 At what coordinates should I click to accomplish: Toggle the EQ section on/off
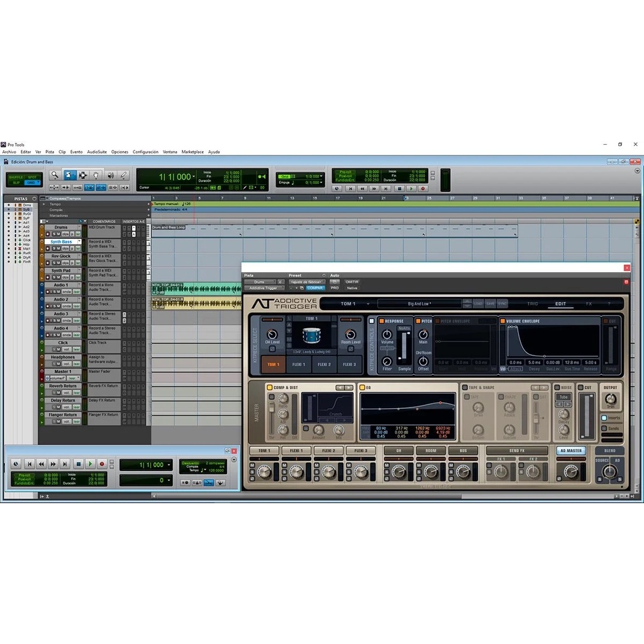(x=362, y=387)
